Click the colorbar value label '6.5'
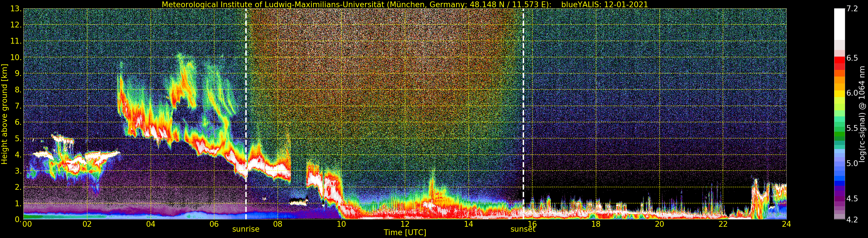This screenshot has width=868, height=238. coord(852,58)
